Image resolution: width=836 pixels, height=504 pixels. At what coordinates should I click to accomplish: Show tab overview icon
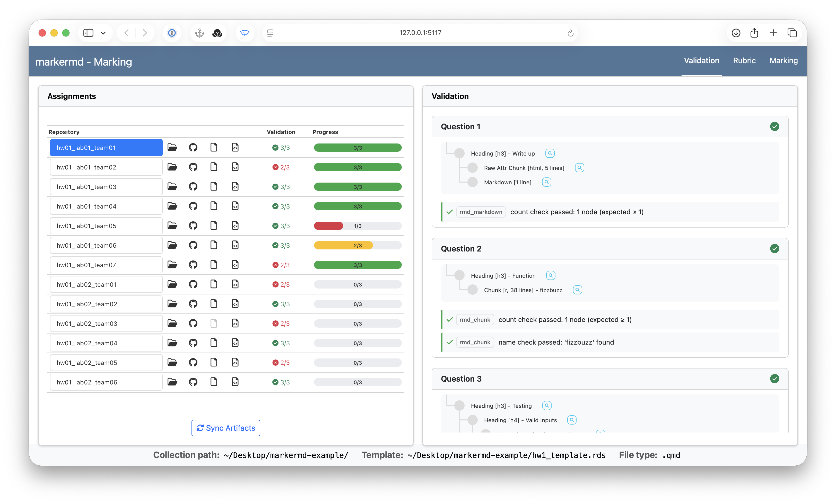point(792,33)
